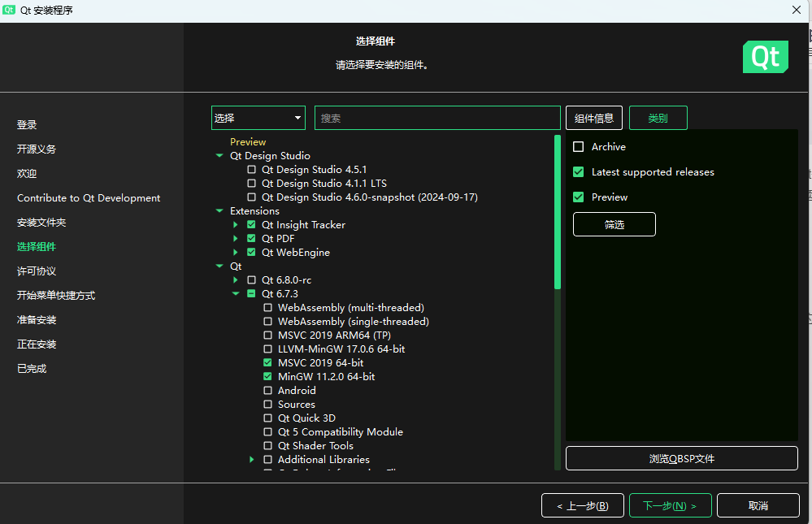
Task: Check Qt 5 Compatibility Module
Action: [267, 432]
